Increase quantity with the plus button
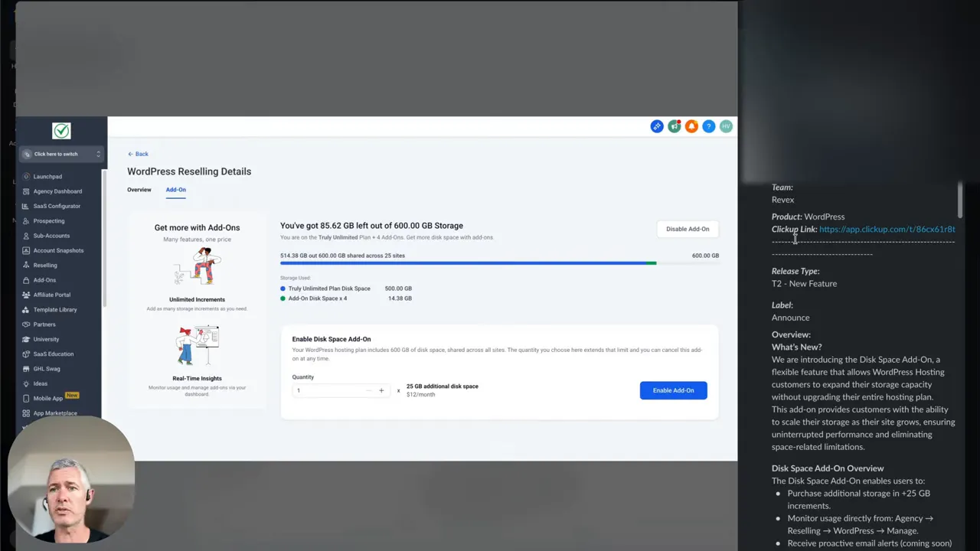This screenshot has height=551, width=980. click(381, 390)
